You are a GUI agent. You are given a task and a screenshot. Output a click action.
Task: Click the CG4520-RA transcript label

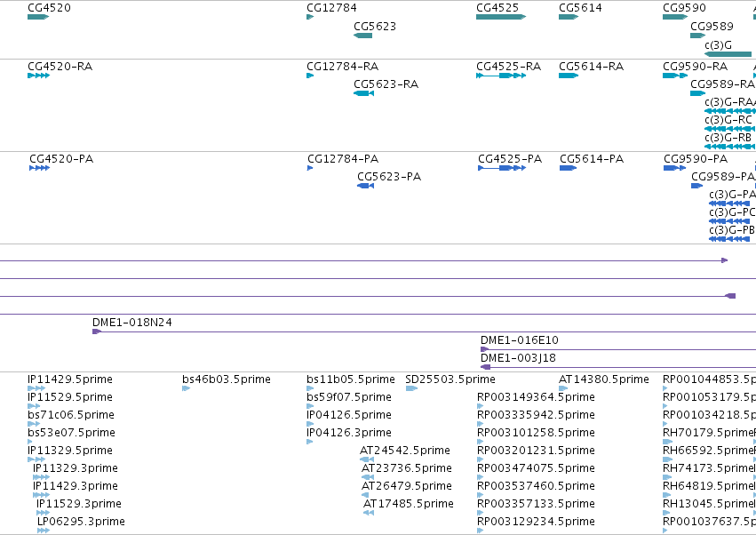click(60, 66)
